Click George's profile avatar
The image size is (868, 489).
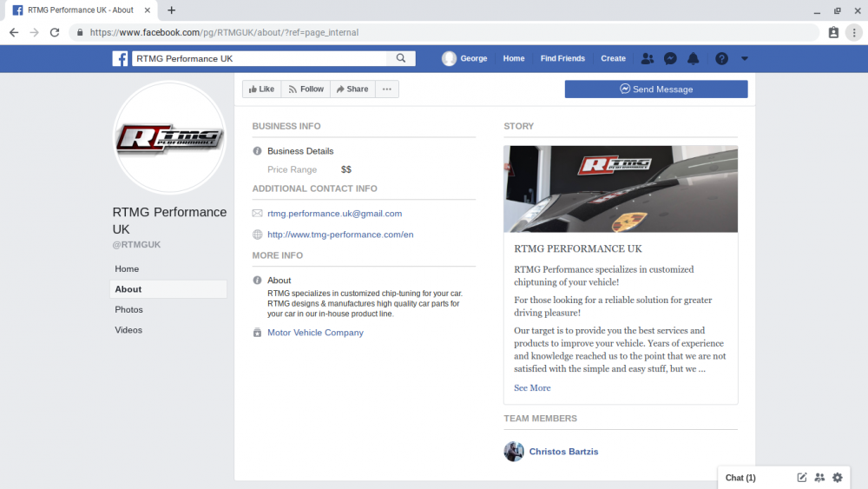click(x=449, y=58)
